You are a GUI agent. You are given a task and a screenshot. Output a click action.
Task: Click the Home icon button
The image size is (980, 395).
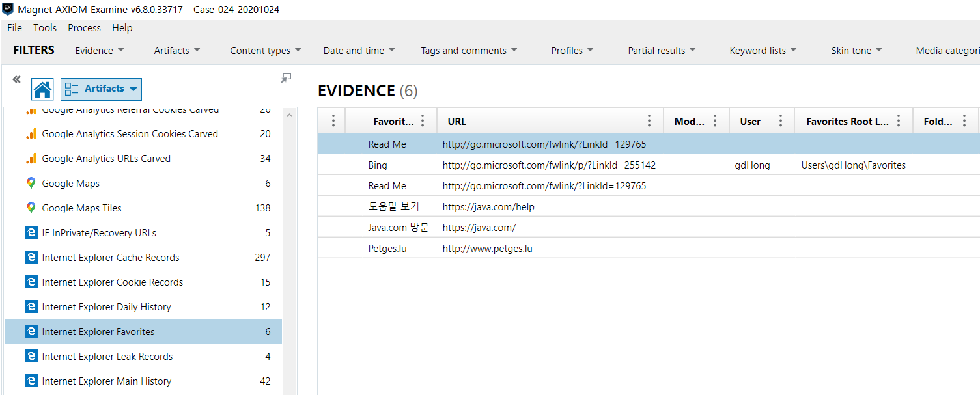[x=43, y=89]
